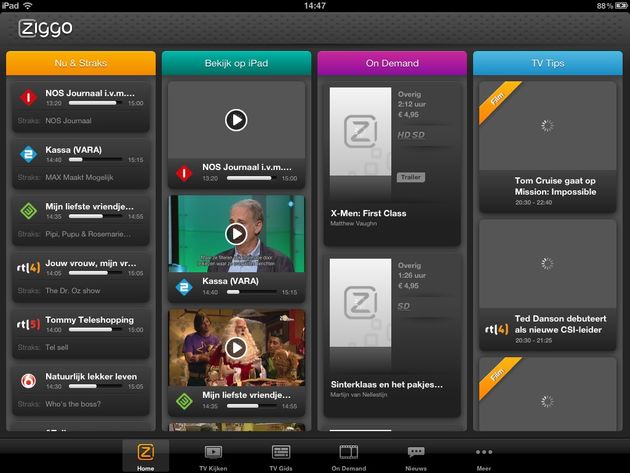Select the Nu & Straks column header
Image resolution: width=630 pixels, height=473 pixels.
click(x=81, y=63)
